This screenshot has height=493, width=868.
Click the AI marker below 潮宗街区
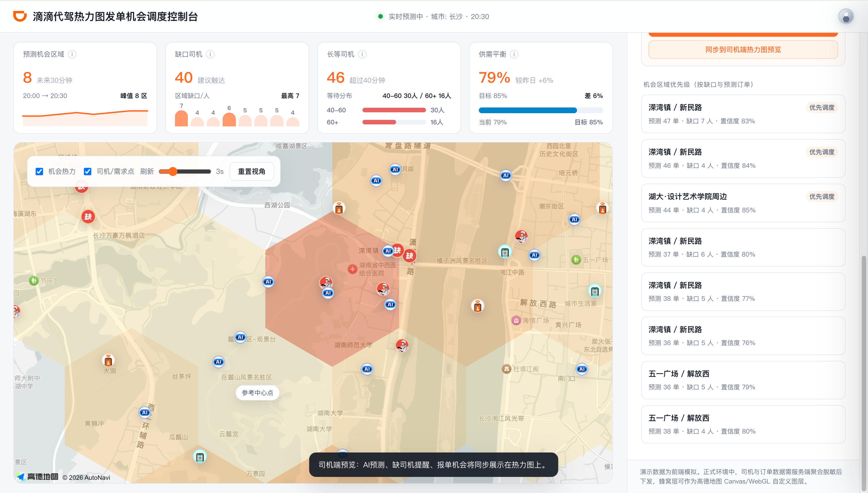click(574, 219)
